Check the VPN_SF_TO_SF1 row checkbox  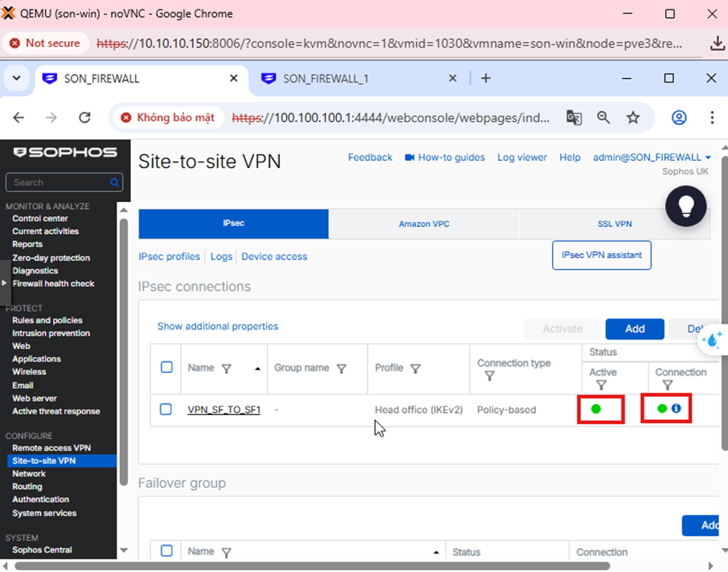(166, 410)
